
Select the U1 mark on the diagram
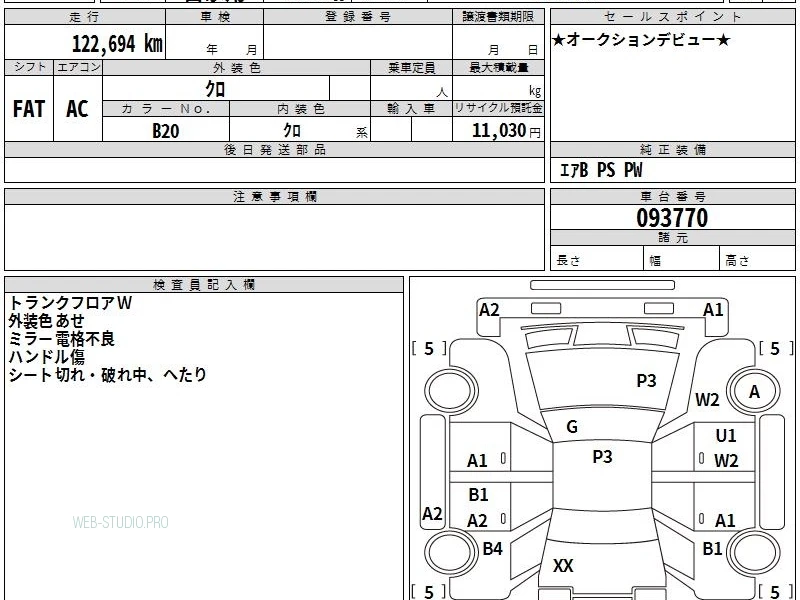(x=726, y=436)
